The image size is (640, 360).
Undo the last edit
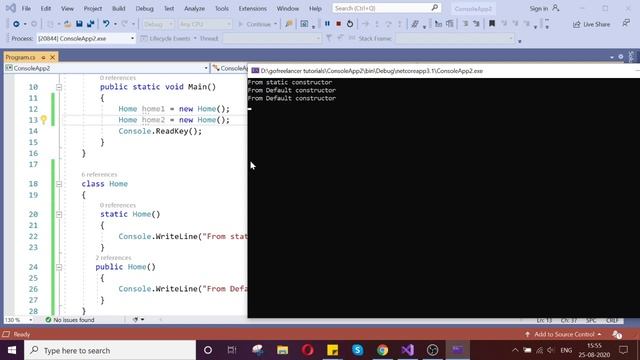point(106,24)
